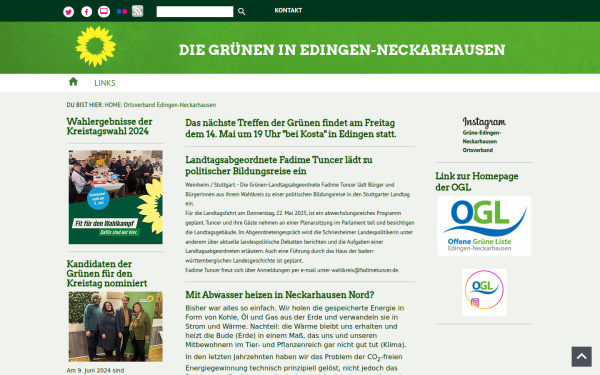Image resolution: width=600 pixels, height=375 pixels.
Task: Open the Fadime Tuncer Bildungsreise article
Action: (279, 165)
